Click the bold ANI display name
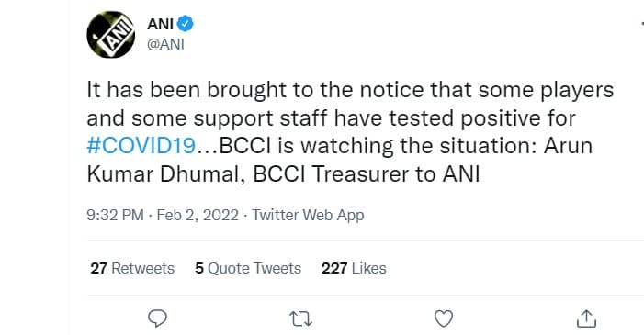644x335 pixels. pos(160,24)
